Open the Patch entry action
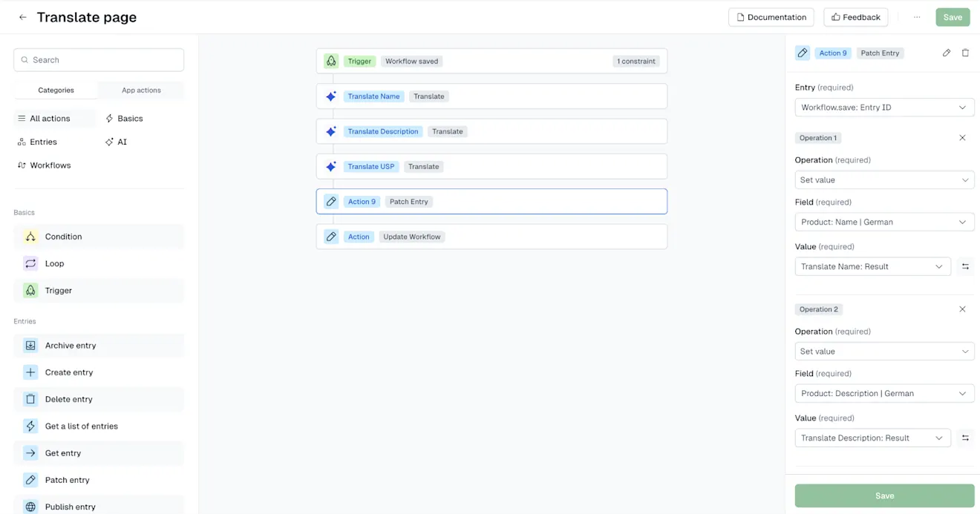Image resolution: width=980 pixels, height=514 pixels. (68, 479)
